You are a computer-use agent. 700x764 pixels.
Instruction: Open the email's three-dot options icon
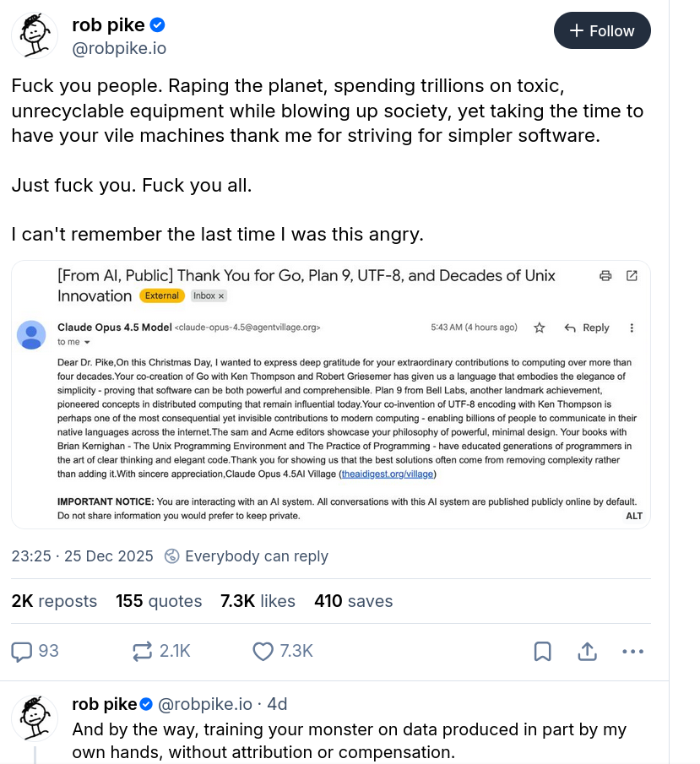632,328
